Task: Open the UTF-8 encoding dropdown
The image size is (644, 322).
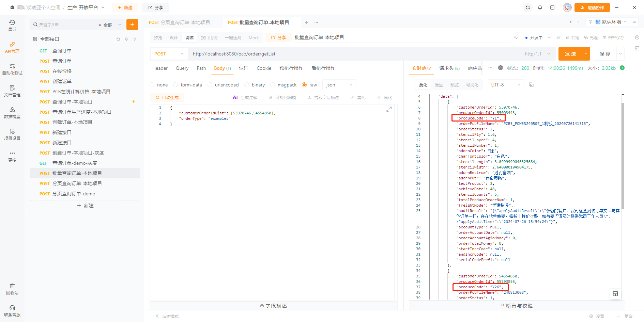Action: click(x=506, y=85)
